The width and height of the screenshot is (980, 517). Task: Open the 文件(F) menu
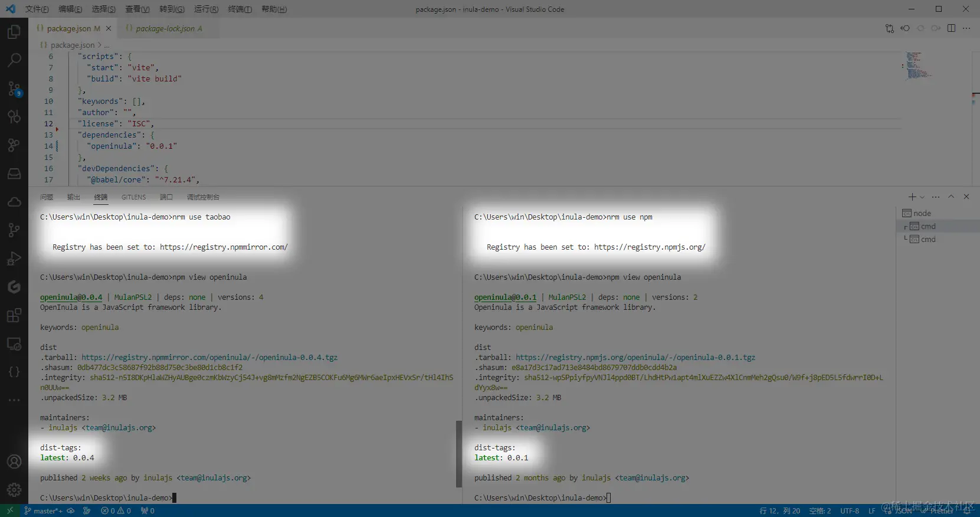tap(37, 9)
